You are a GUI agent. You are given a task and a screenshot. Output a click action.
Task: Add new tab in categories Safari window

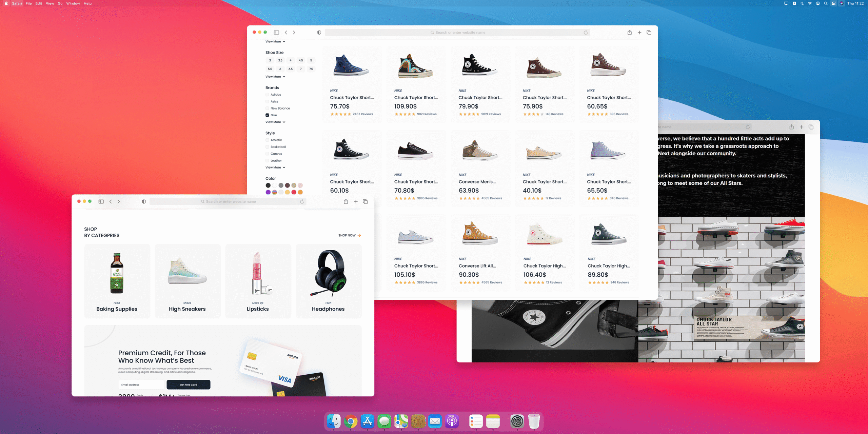coord(356,201)
